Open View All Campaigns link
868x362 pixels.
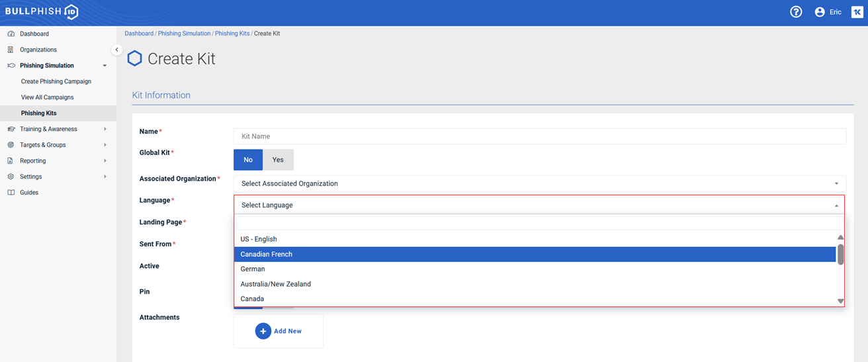pos(47,97)
